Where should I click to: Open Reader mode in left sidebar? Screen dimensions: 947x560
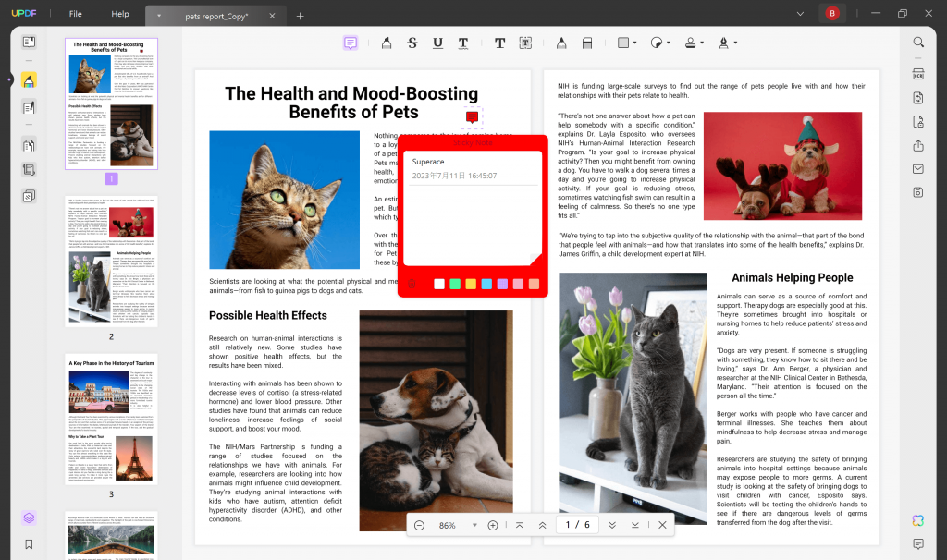29,42
